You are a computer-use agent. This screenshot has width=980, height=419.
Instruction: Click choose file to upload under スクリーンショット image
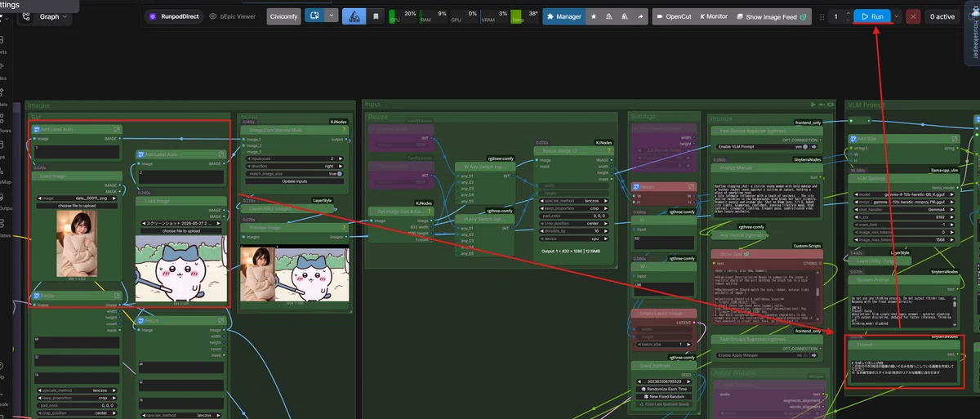pyautogui.click(x=182, y=231)
